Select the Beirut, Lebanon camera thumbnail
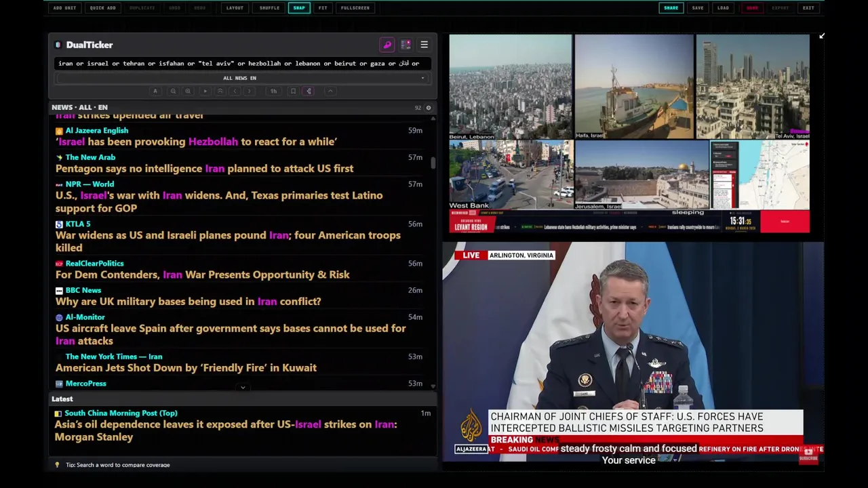 pyautogui.click(x=510, y=87)
